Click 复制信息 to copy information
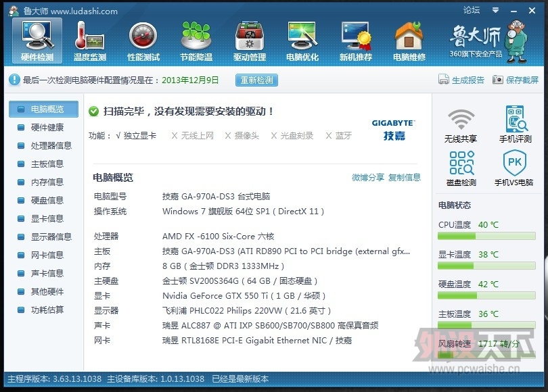The image size is (548, 392). (x=405, y=177)
